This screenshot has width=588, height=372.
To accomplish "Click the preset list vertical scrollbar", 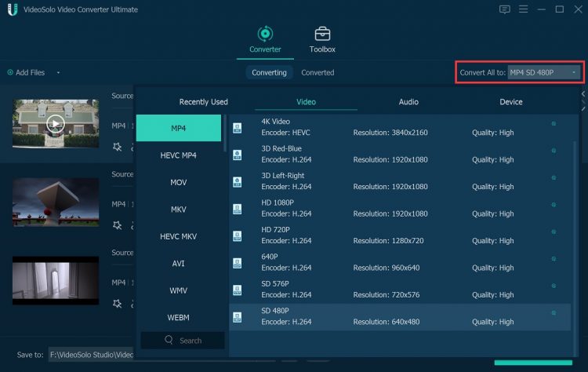I will point(575,248).
